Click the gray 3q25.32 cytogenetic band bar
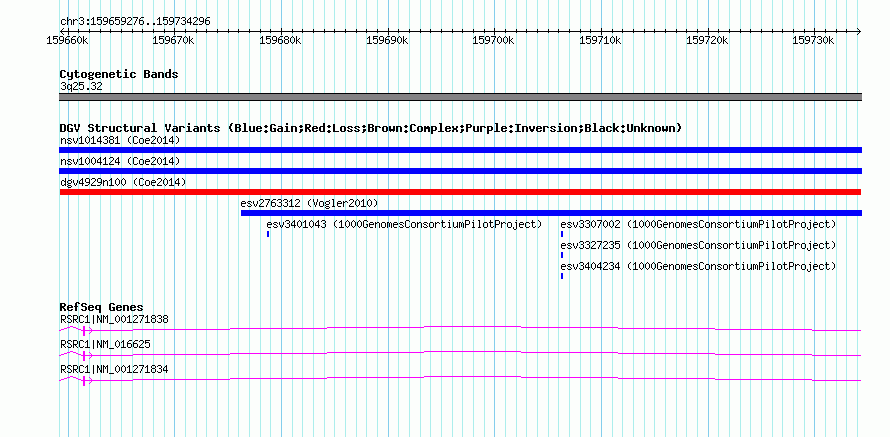 [460, 97]
